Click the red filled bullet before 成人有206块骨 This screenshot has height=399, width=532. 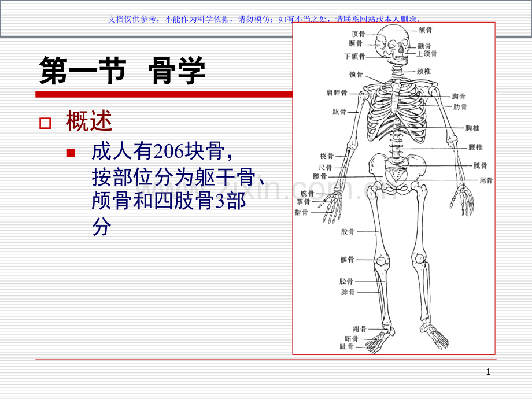pos(71,153)
